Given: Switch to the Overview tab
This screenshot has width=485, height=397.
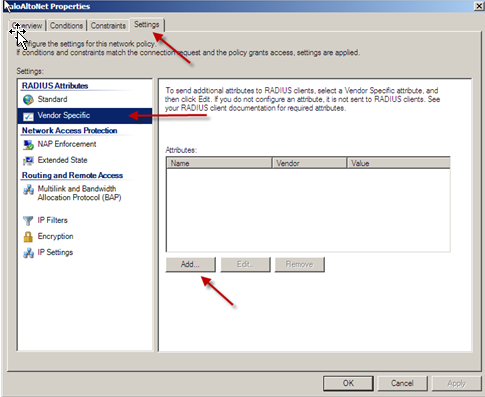Looking at the screenshot, I should (x=27, y=26).
